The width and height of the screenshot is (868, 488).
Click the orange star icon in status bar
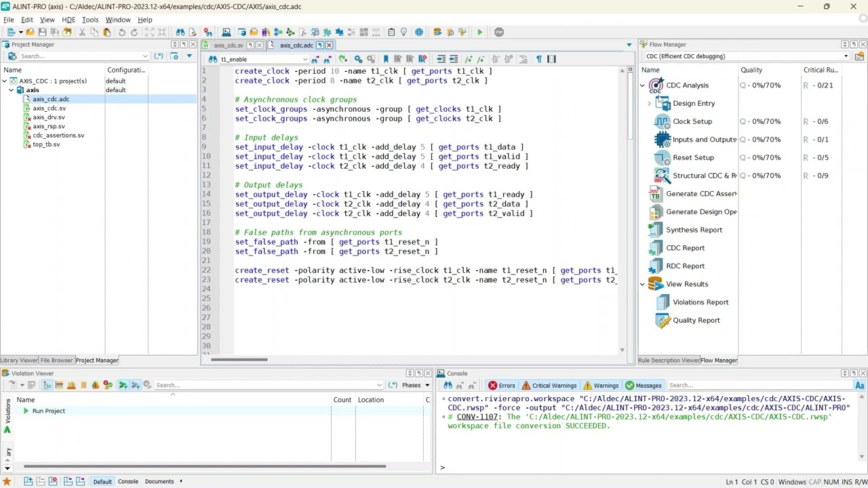tap(7, 481)
